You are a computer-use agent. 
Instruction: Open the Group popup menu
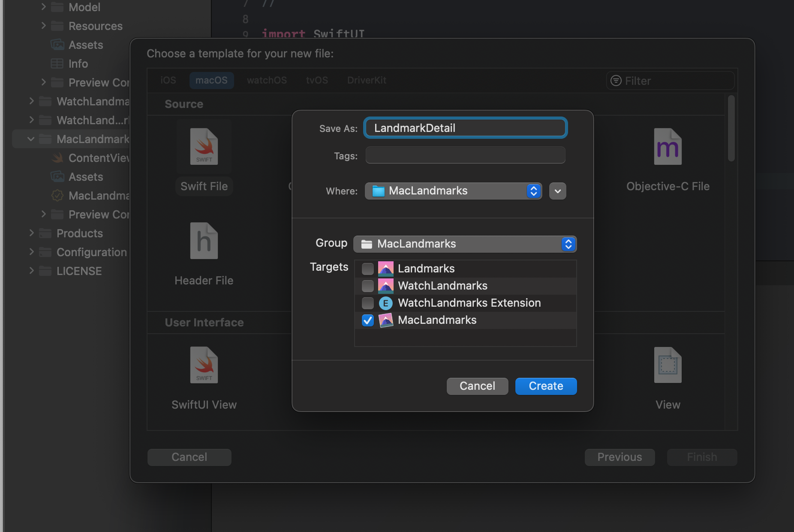pos(465,244)
